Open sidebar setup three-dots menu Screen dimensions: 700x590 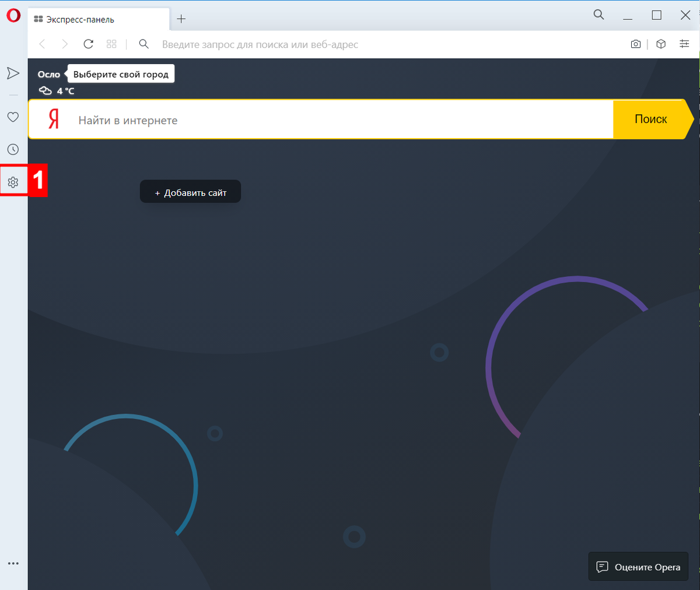[13, 564]
